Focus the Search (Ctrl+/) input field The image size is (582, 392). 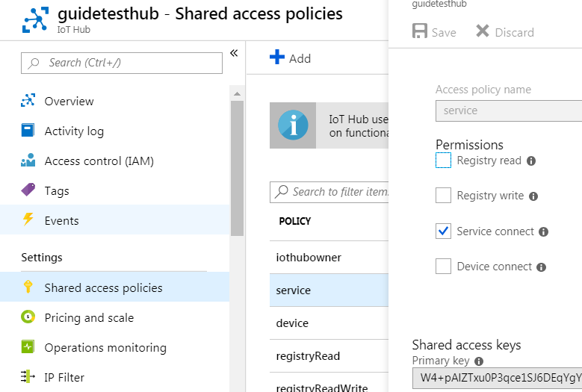122,63
